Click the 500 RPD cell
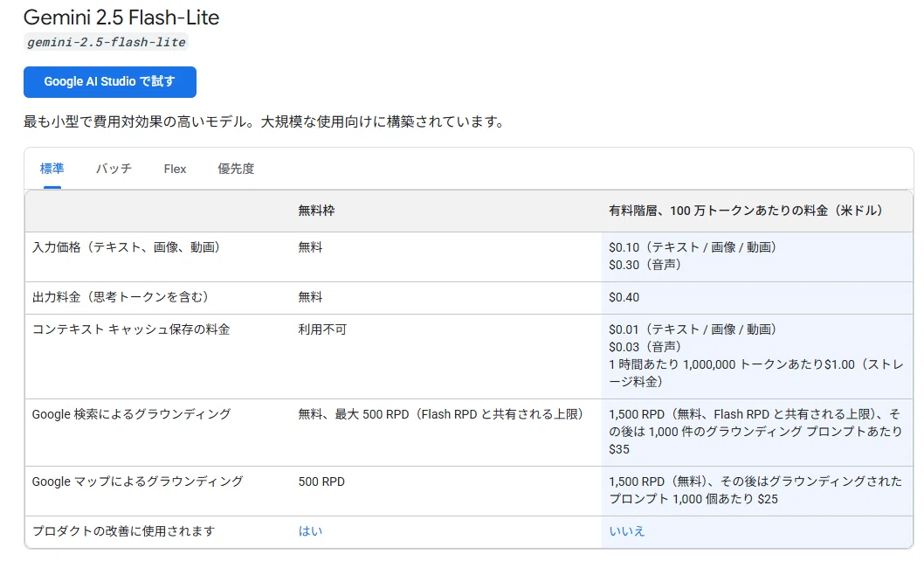This screenshot has width=924, height=561. click(321, 482)
